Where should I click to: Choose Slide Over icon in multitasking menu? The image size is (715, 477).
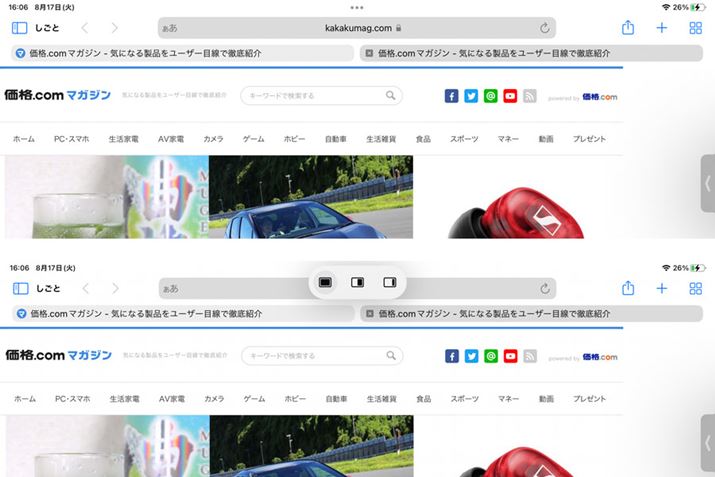pyautogui.click(x=390, y=282)
